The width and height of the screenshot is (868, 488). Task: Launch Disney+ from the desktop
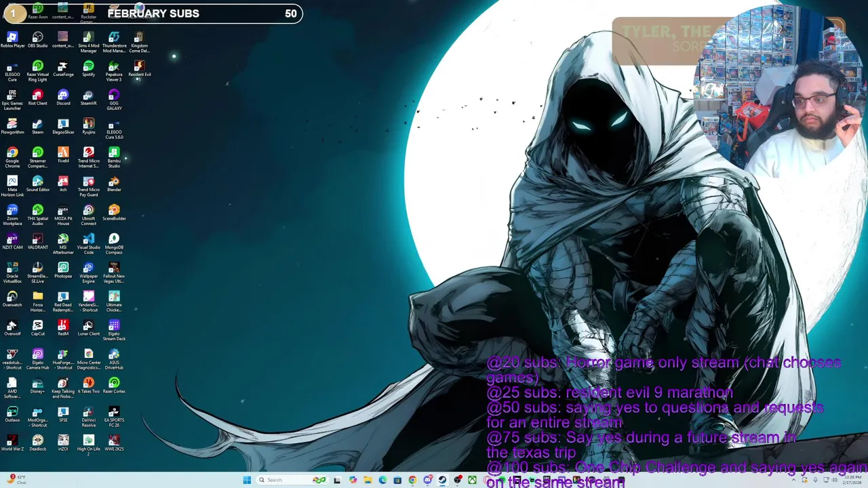[x=37, y=386]
